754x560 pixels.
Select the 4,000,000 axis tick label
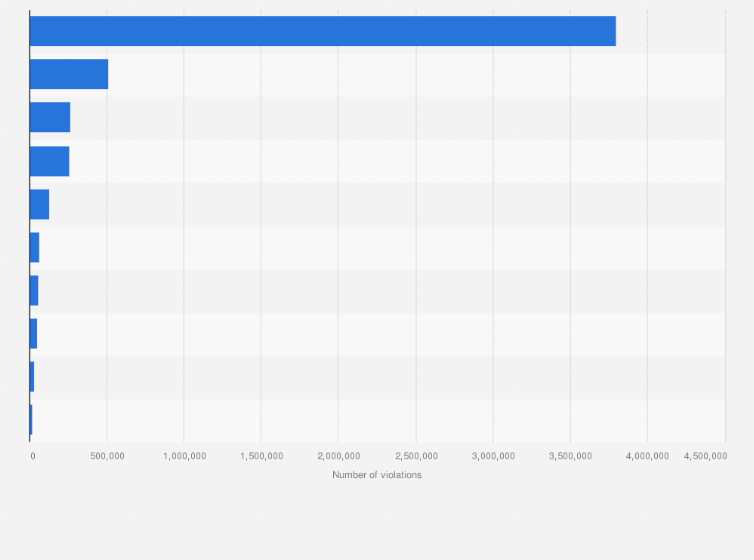647,456
